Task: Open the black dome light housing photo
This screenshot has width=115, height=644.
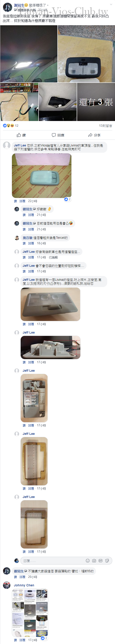Action: point(86,54)
